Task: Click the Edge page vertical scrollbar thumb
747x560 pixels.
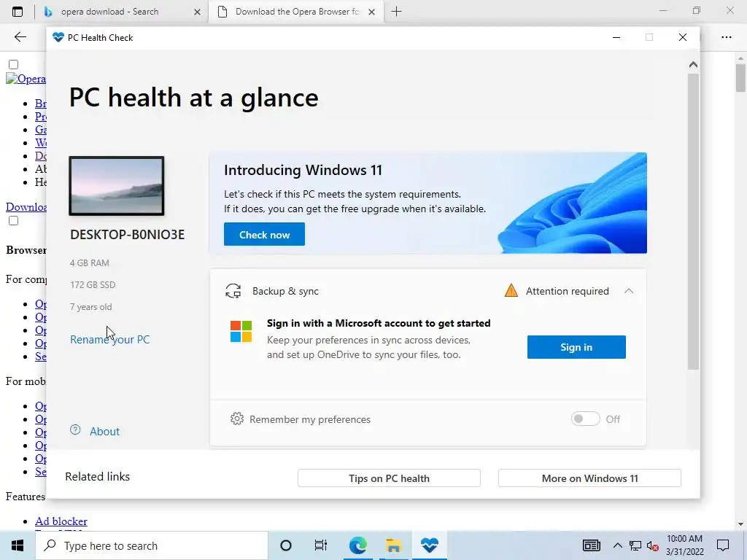Action: tap(740, 77)
